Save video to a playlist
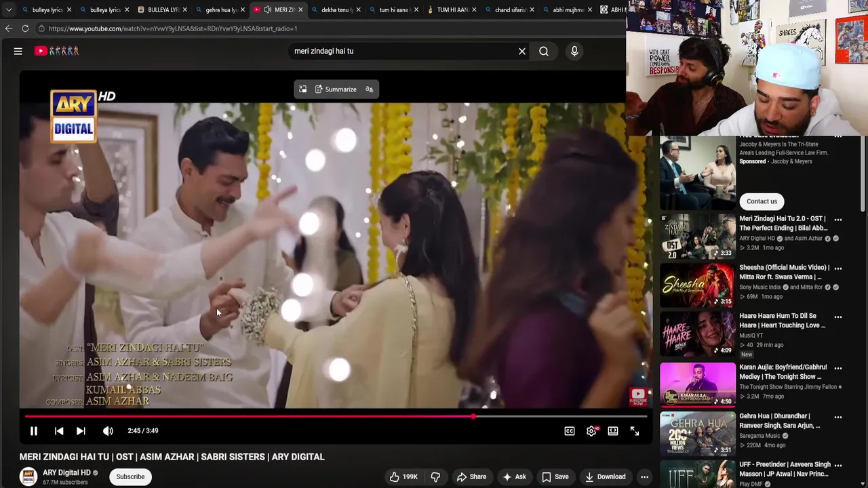This screenshot has width=868, height=488. 555,476
